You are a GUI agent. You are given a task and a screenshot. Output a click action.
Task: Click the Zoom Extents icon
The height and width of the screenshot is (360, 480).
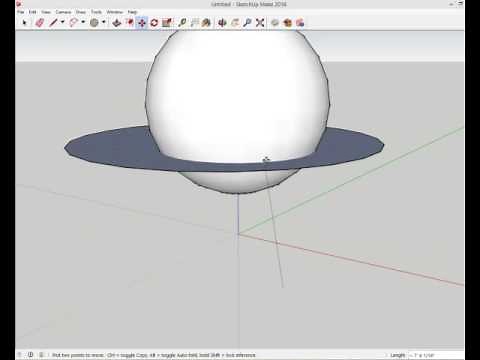[x=260, y=23]
